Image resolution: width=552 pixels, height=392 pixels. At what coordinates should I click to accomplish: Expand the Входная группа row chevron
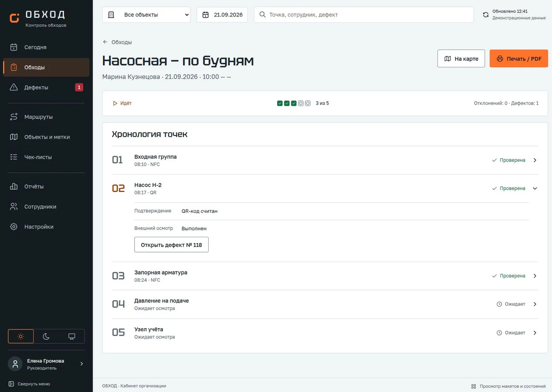[535, 160]
